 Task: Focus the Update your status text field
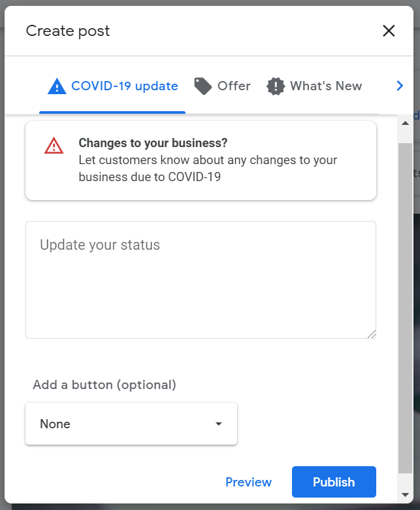pyautogui.click(x=201, y=280)
